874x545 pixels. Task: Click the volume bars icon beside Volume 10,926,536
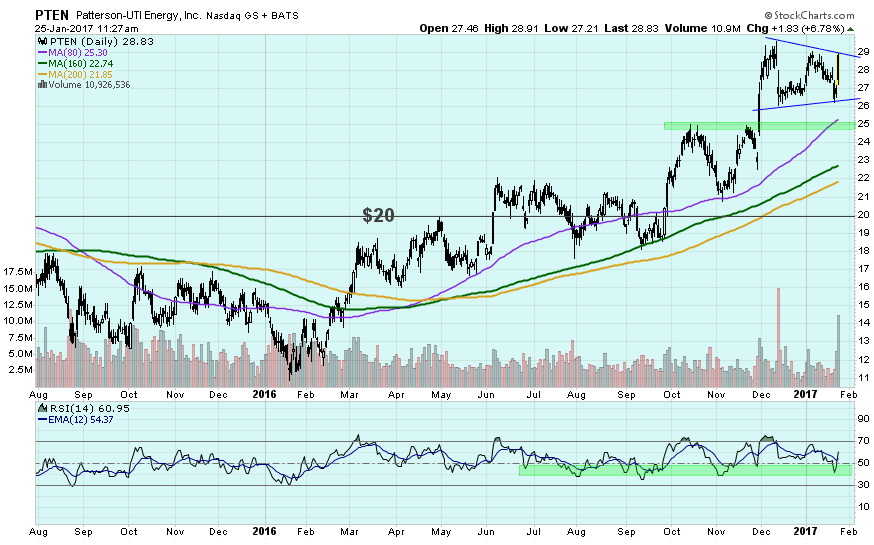(x=42, y=85)
